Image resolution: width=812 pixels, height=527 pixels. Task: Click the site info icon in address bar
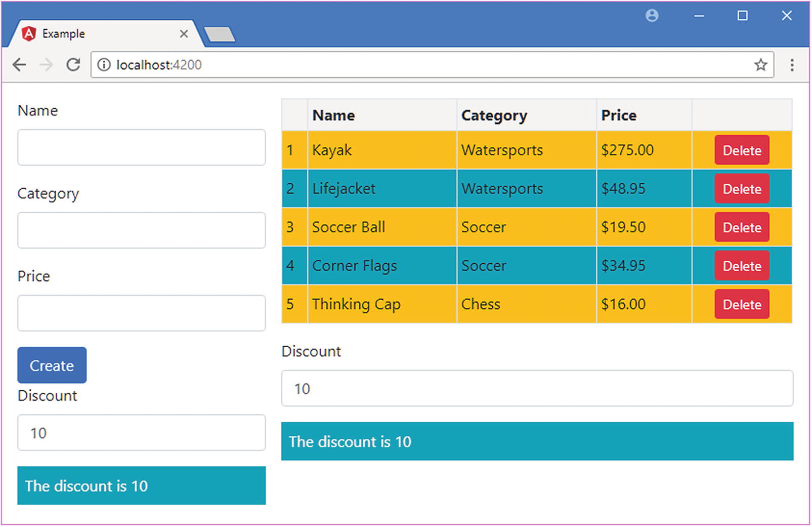[x=104, y=65]
